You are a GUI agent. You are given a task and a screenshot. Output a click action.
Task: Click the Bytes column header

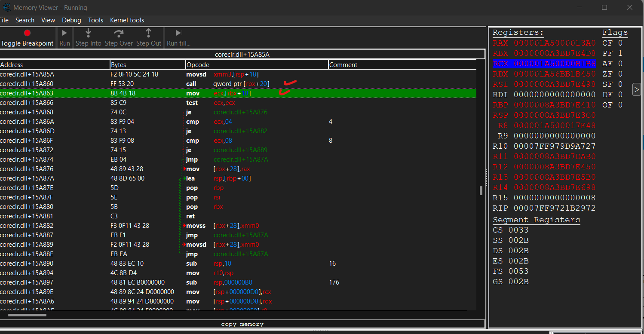[x=148, y=65]
